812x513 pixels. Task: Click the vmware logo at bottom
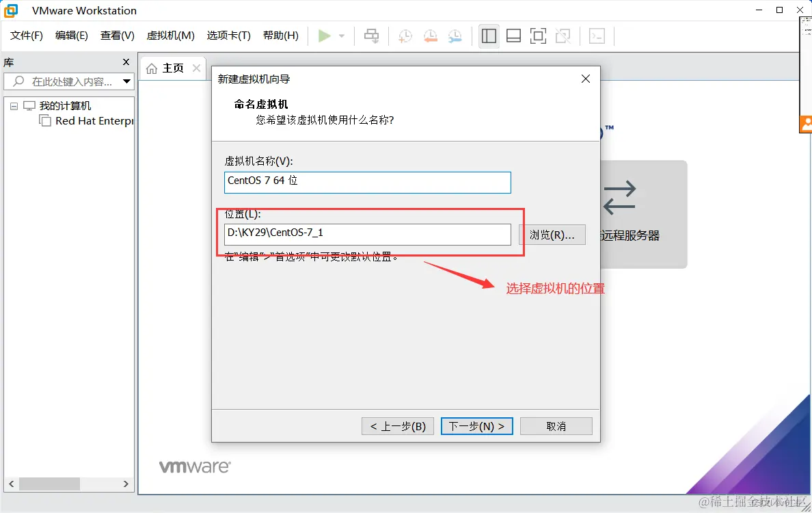[x=195, y=466]
